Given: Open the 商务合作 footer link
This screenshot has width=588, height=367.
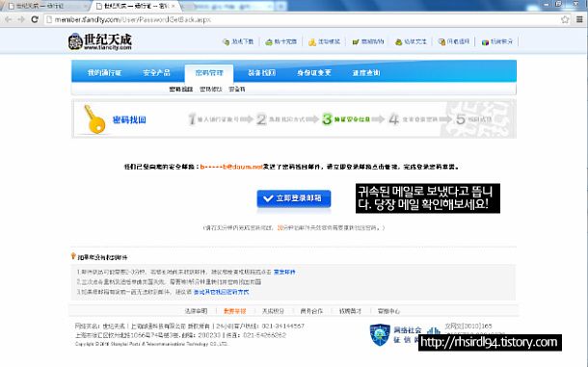Looking at the screenshot, I should pos(311,311).
